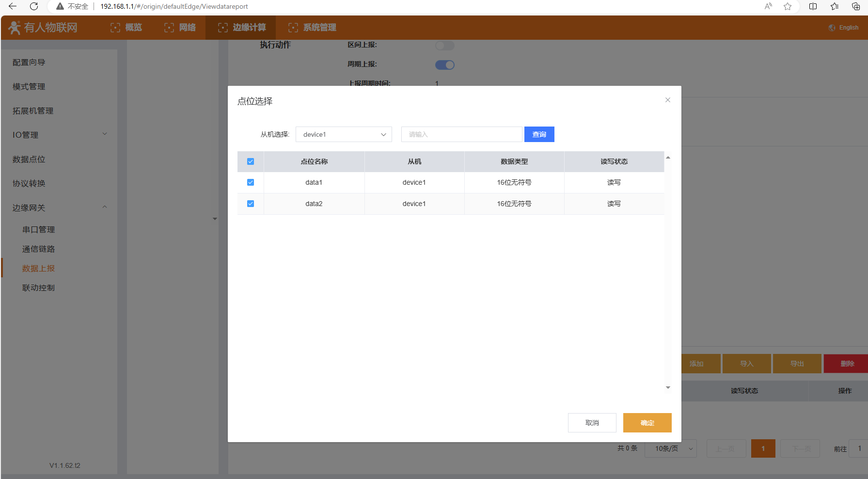Close the 点位选择 dialog with X
This screenshot has width=868, height=479.
click(667, 100)
